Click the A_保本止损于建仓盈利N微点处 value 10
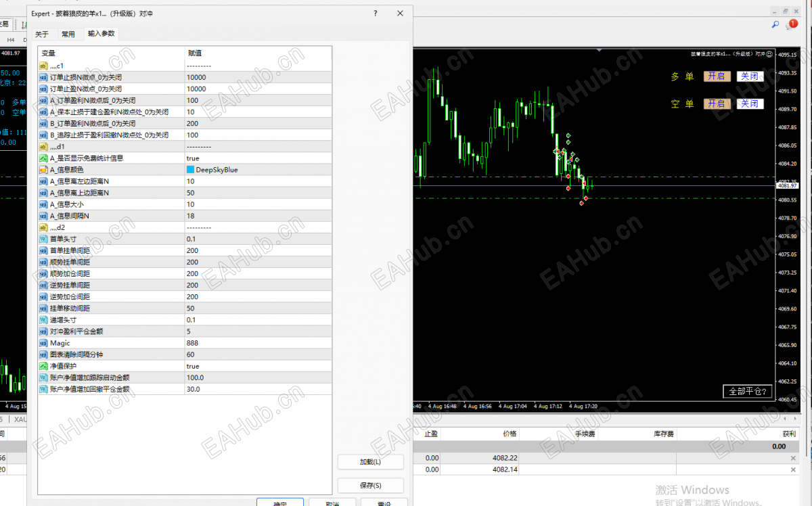 [x=258, y=112]
